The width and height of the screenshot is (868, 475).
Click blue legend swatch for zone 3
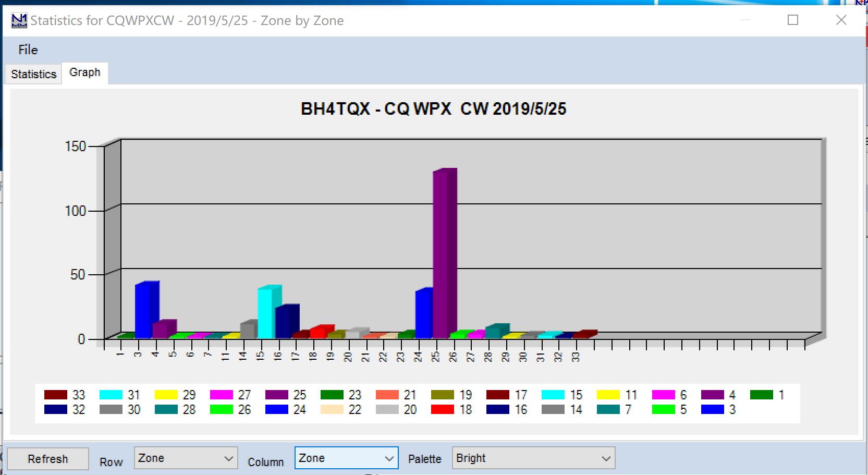point(713,409)
